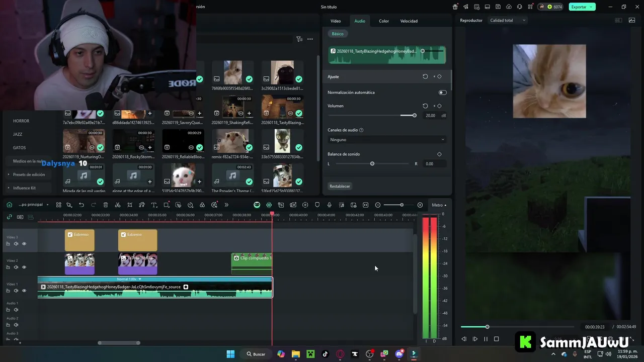644x362 pixels.
Task: Toggle Vídeo 3 track eye visibility
Action: point(24,244)
